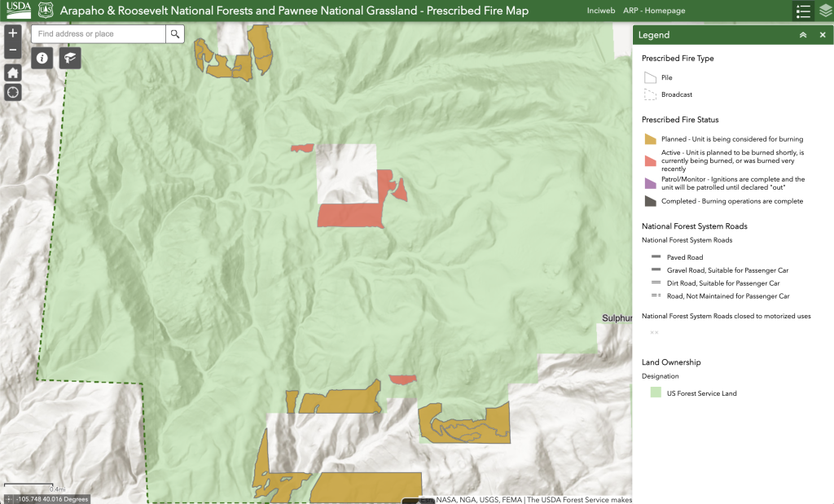
Task: Close the Legend panel
Action: (823, 35)
